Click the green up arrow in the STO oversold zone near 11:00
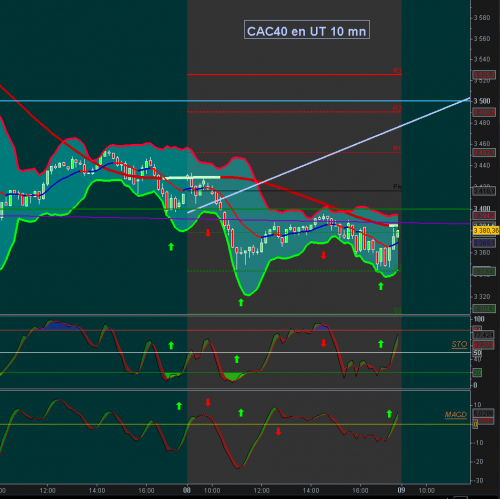The image size is (500, 499). coord(237,359)
